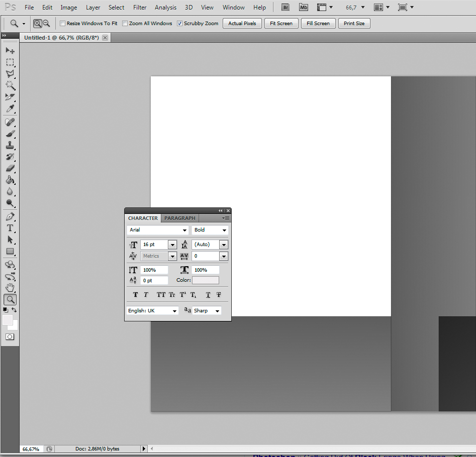Disable Scrubby Zoom checkbox
Screen dimensions: 476x457
pyautogui.click(x=180, y=24)
